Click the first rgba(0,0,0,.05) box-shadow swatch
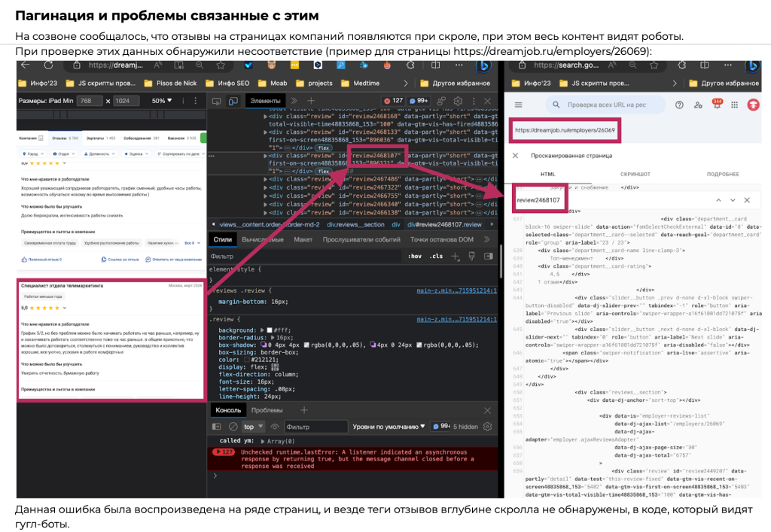Viewport: 771px width, 532px height. click(x=307, y=345)
